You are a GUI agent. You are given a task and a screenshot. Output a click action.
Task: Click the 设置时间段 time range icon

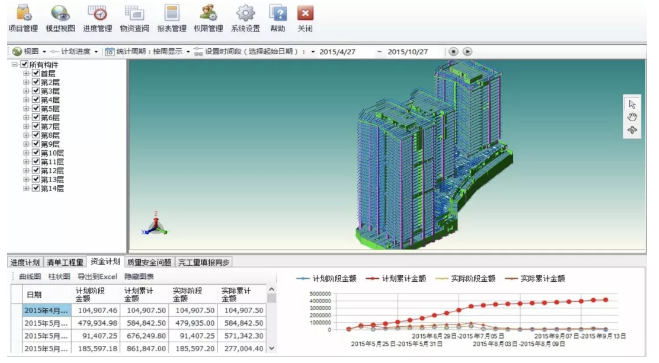click(198, 52)
